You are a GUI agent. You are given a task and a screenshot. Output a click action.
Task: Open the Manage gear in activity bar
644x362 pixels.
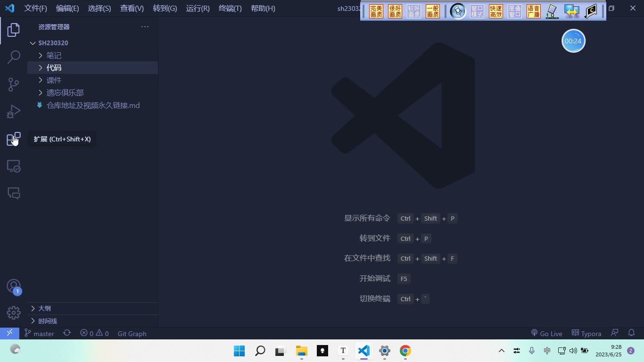[x=14, y=313]
